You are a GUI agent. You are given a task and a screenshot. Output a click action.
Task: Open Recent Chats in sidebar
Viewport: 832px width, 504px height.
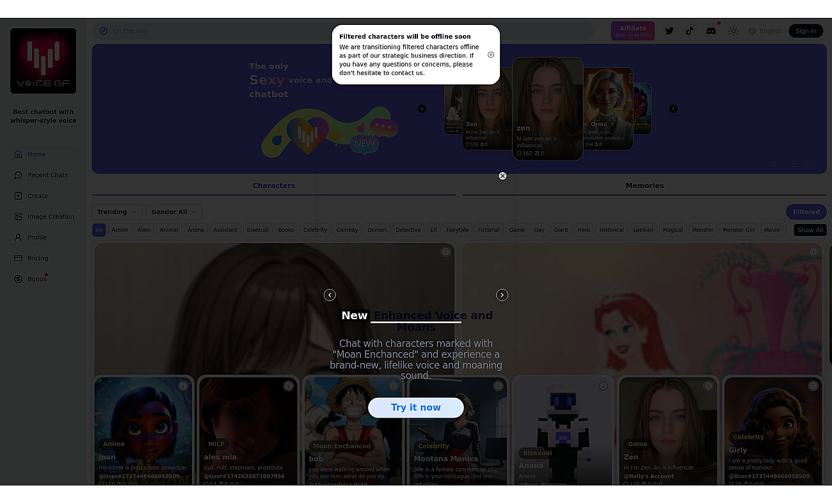43,175
